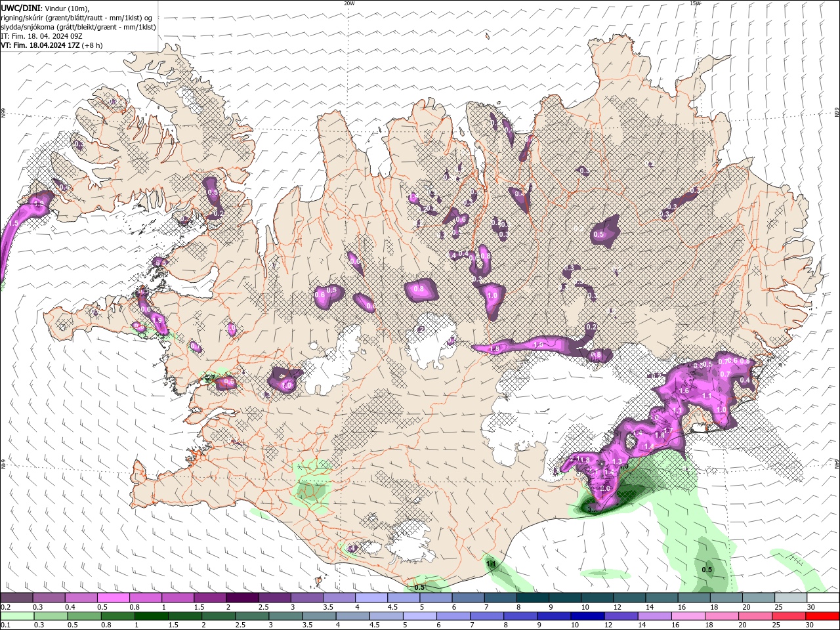Image resolution: width=840 pixels, height=630 pixels.
Task: Click the 14 swatch in teal snow legend
Action: tap(661, 598)
